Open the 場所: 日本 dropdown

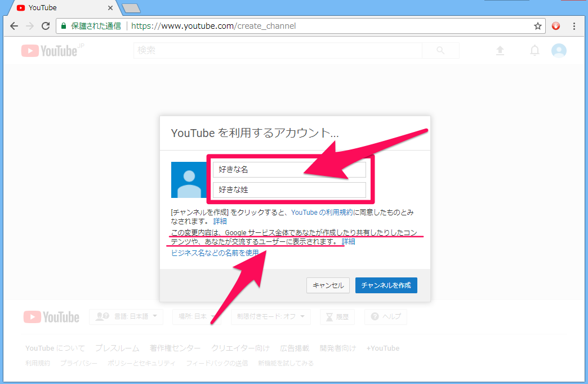tap(197, 317)
